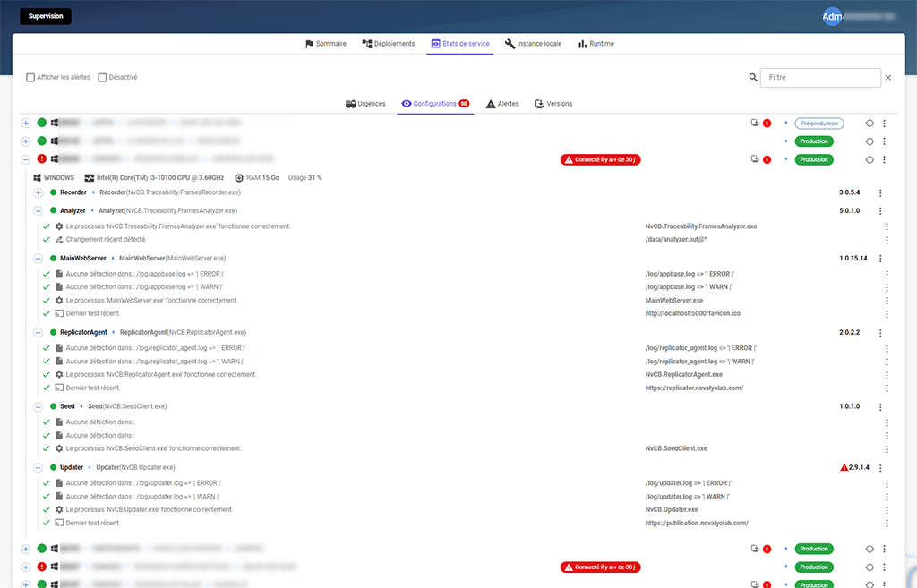Screen dimensions: 917x588
Task: Collapse the MainWebServer service section
Action: [x=39, y=258]
